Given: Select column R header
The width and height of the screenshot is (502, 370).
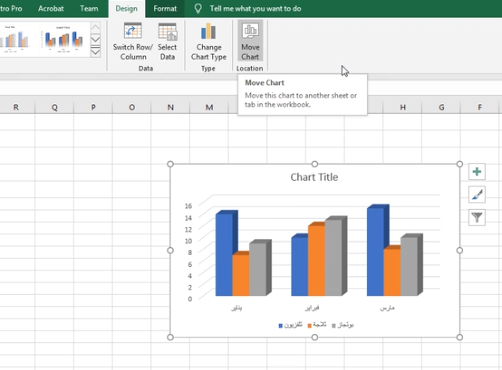Looking at the screenshot, I should coord(16,107).
